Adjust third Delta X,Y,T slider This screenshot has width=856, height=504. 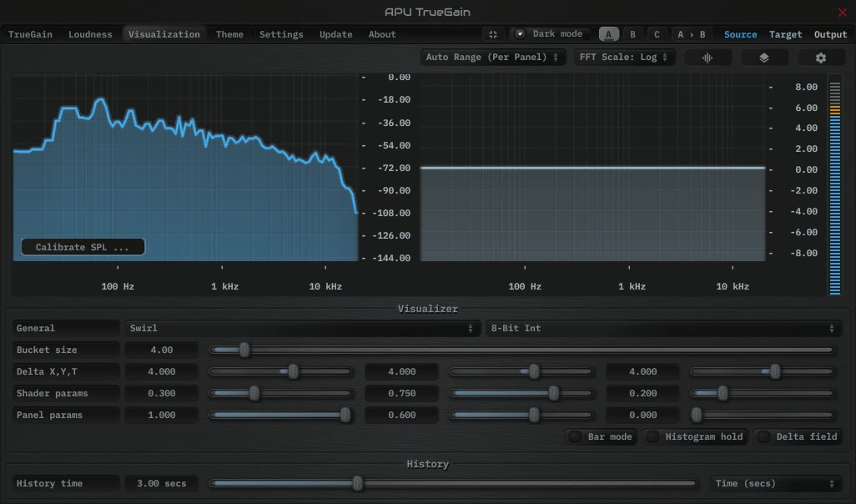762,371
